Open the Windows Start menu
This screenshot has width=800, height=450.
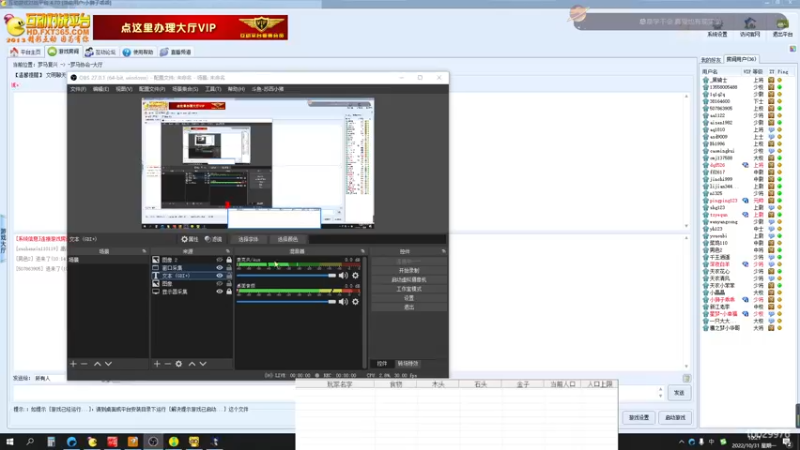click(x=10, y=441)
